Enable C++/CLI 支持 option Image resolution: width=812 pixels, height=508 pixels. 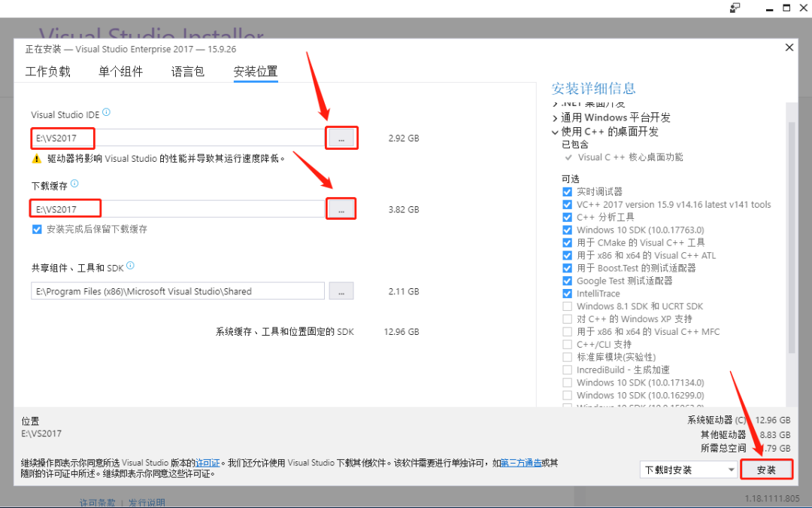[x=567, y=344]
